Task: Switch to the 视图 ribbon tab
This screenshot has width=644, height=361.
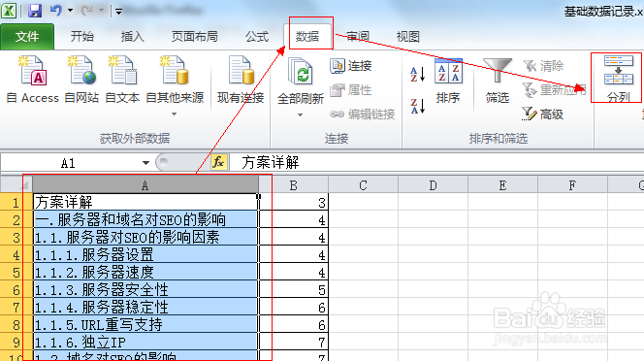Action: tap(408, 37)
